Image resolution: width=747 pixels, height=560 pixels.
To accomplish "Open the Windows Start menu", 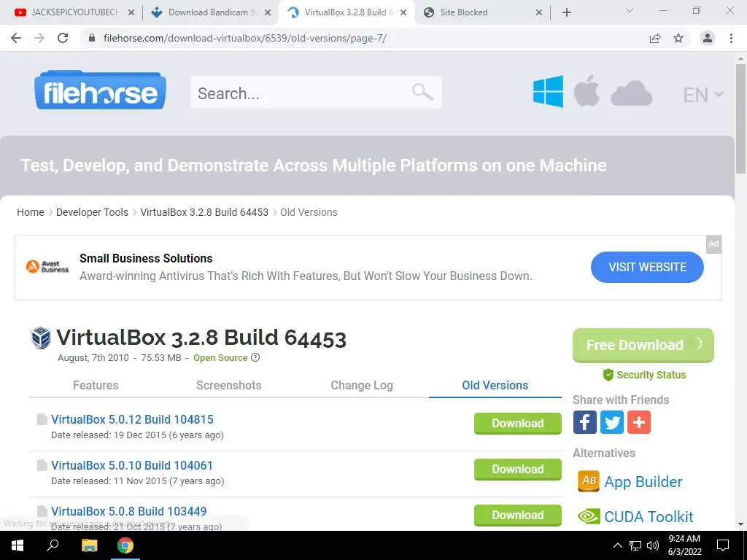I will click(x=18, y=545).
